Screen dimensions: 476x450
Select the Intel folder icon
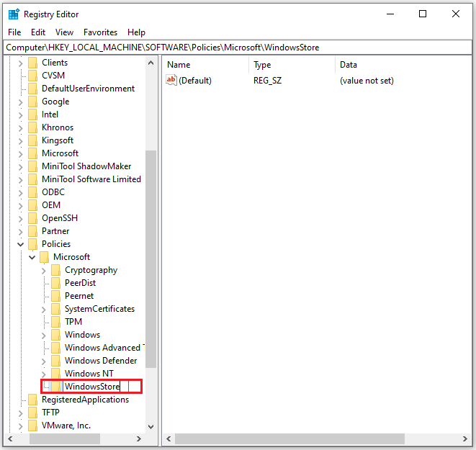32,114
